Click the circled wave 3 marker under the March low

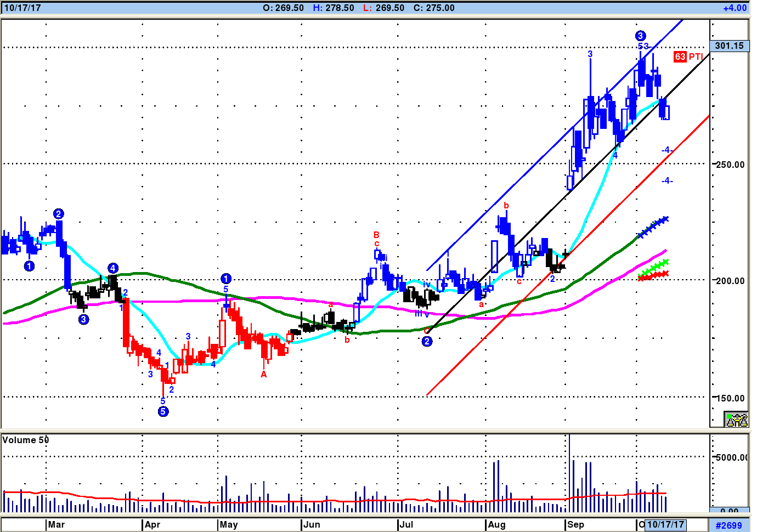83,319
